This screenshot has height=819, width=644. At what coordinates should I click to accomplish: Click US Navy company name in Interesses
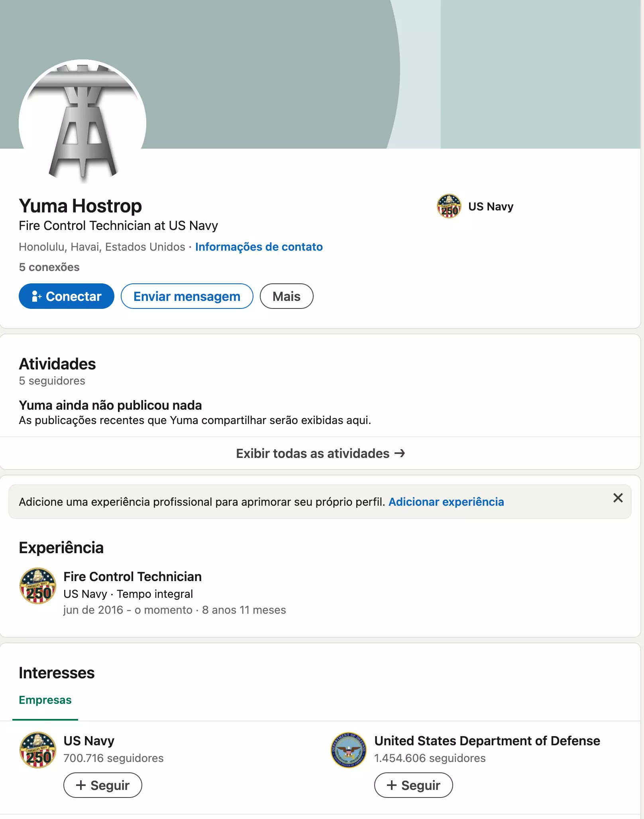[89, 740]
